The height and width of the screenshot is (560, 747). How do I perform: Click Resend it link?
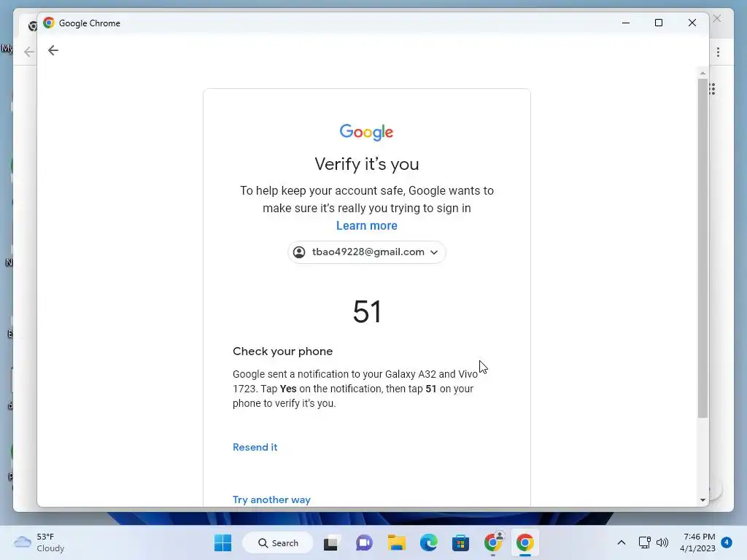(255, 447)
